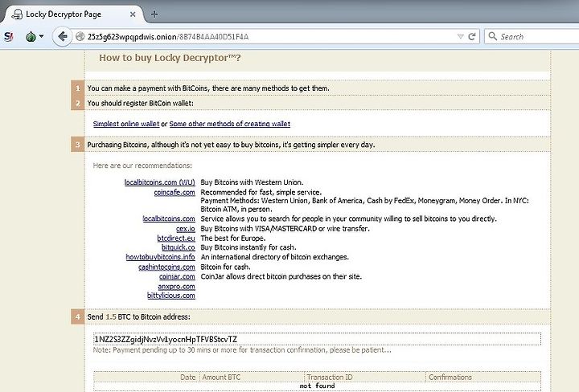The image size is (579, 392).
Task: Click the 'not found' table row
Action: [317, 386]
